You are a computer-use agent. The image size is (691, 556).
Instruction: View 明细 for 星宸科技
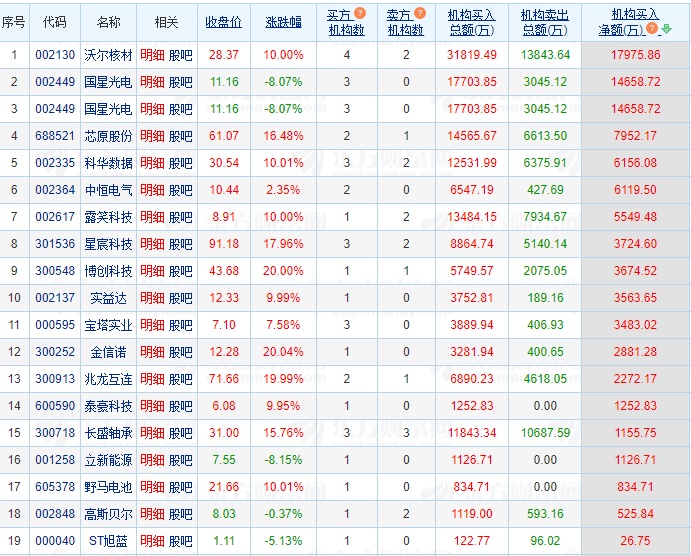[152, 244]
